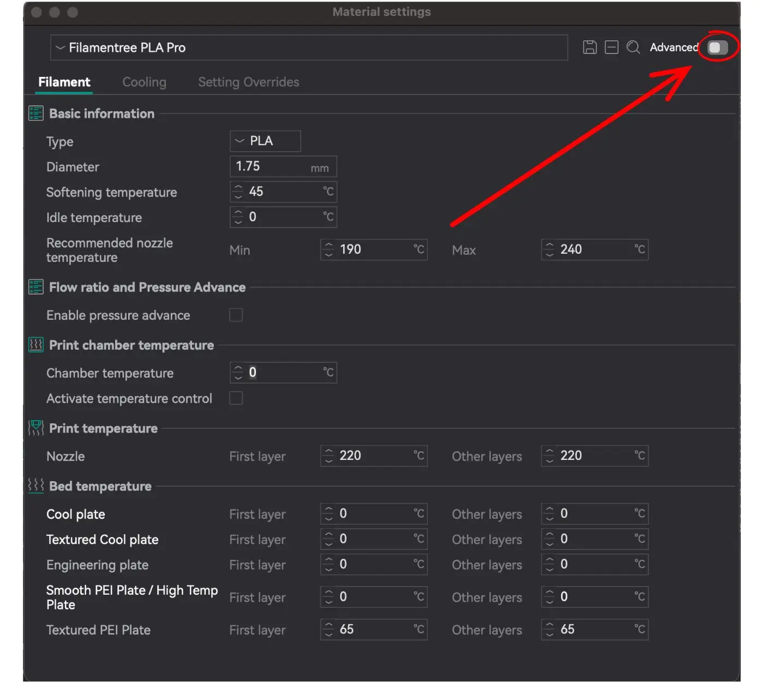Click the Print chamber temperature heading

coord(132,345)
